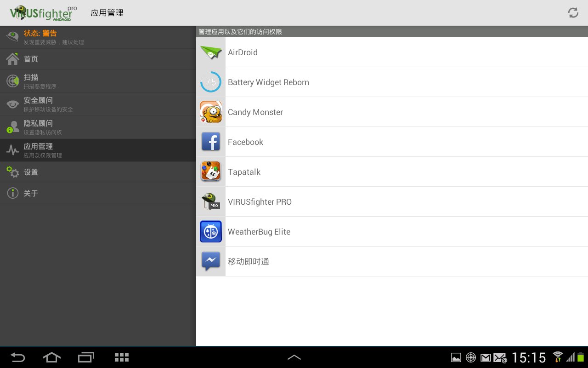Open 隐私顾问 menu item
The image size is (588, 368).
coord(98,127)
